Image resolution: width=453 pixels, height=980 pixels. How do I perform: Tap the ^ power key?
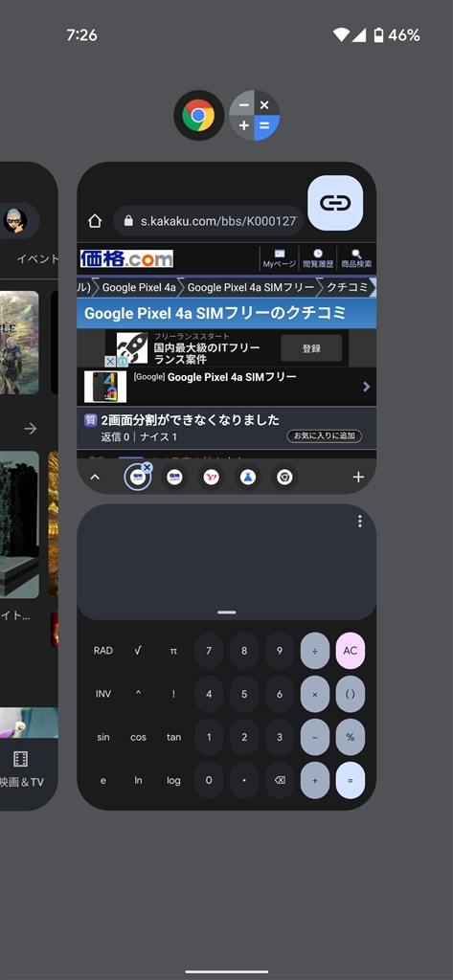pyautogui.click(x=138, y=694)
